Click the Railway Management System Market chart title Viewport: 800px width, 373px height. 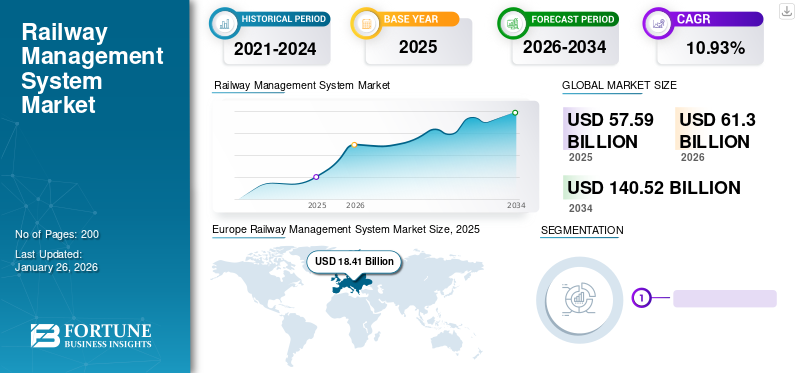pyautogui.click(x=302, y=85)
